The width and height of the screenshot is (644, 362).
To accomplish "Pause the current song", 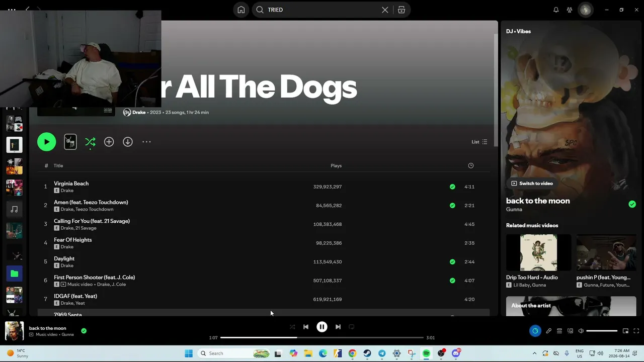I will [322, 327].
